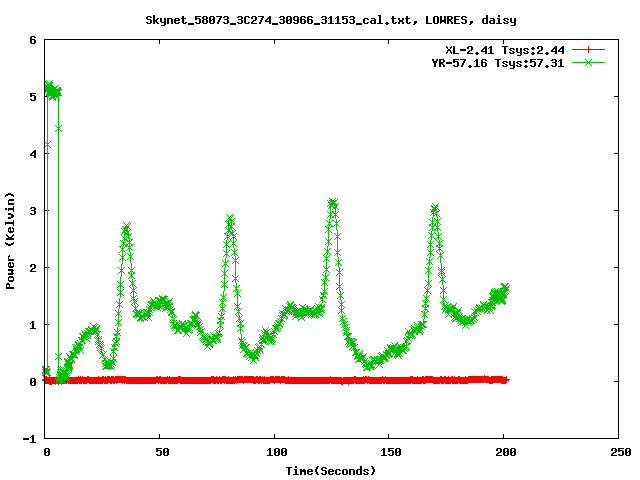Click x-axis tick label 100
This screenshot has height=480, width=640.
click(277, 452)
